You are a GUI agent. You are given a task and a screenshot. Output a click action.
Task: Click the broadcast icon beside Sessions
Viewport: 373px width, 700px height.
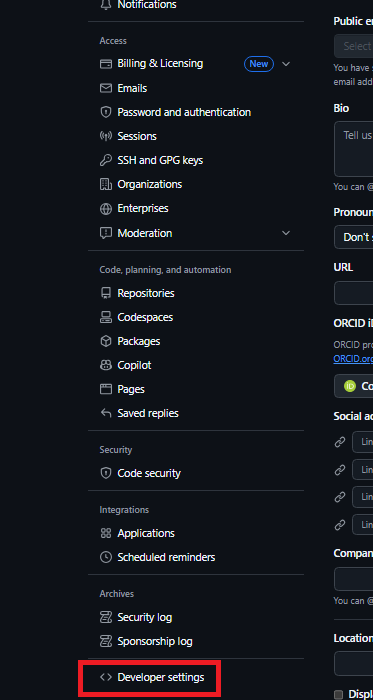[106, 136]
